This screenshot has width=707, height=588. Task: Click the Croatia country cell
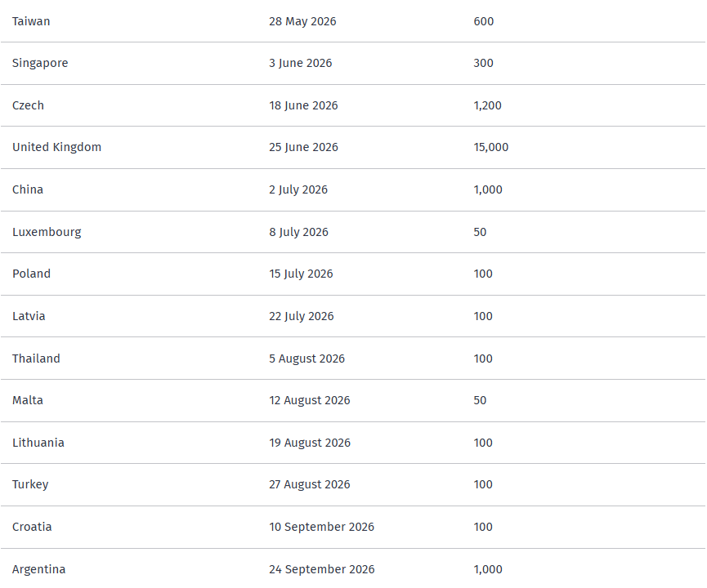32,527
